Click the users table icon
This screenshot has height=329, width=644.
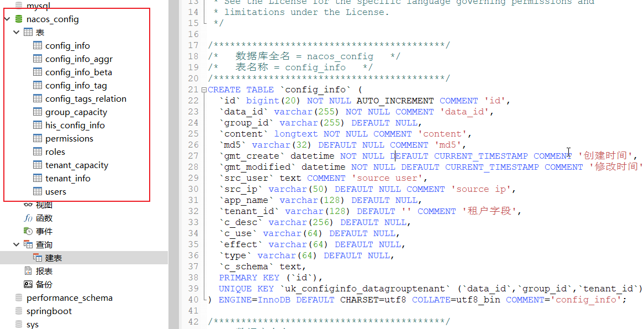(38, 191)
